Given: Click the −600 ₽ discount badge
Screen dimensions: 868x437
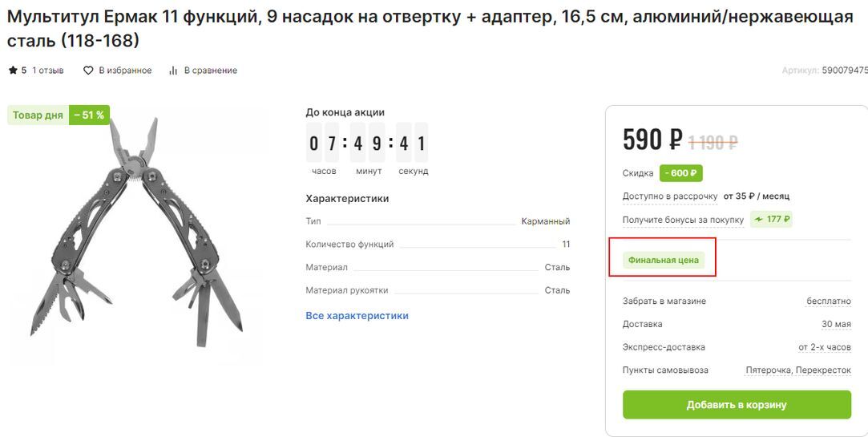Looking at the screenshot, I should coord(680,173).
